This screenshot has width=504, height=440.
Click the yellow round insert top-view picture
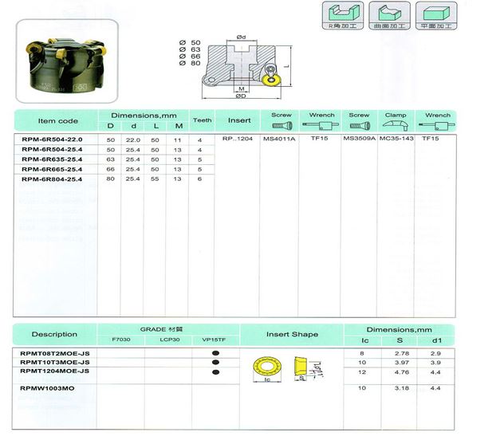click(267, 367)
